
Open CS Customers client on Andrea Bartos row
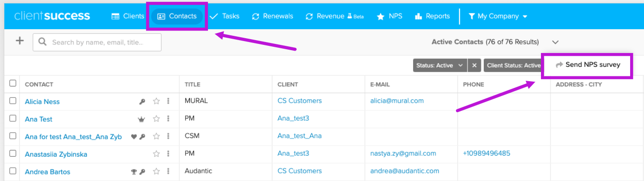pos(300,171)
